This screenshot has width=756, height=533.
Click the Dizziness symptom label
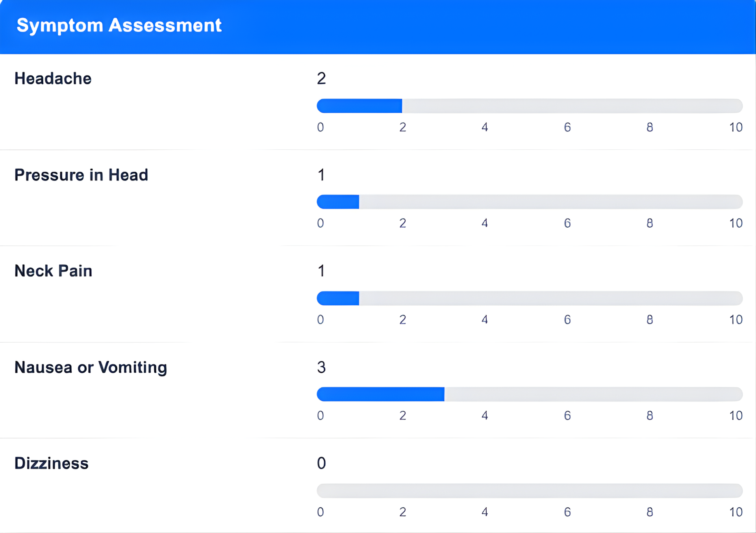click(x=52, y=463)
